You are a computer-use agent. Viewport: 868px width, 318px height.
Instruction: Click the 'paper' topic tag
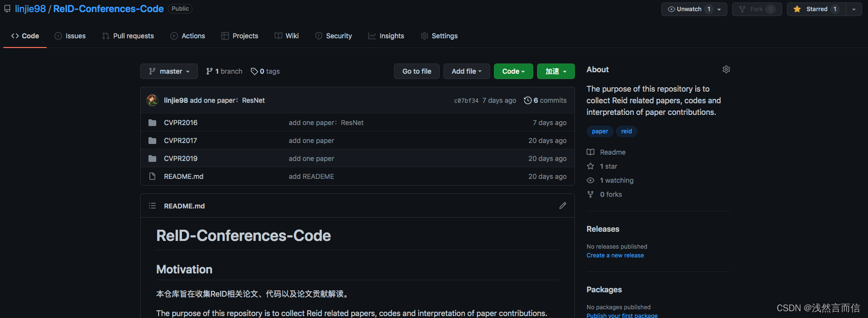point(600,131)
